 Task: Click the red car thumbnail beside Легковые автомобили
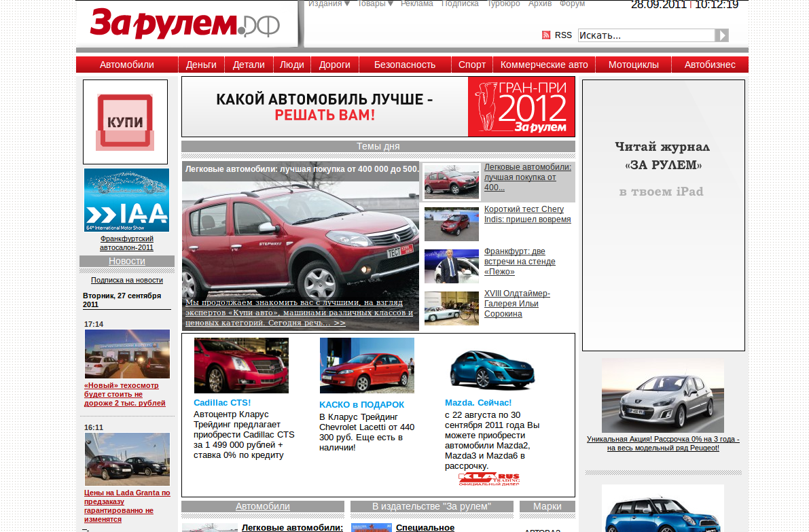[x=452, y=181]
